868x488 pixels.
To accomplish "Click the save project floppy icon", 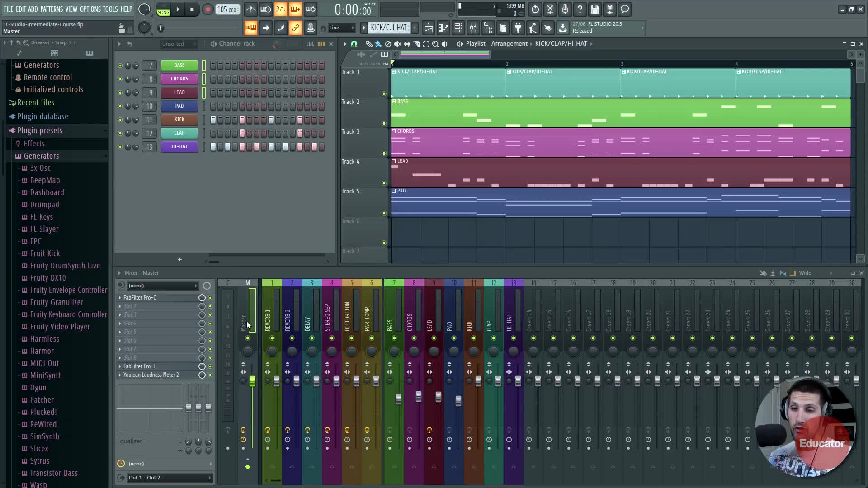I will click(594, 9).
